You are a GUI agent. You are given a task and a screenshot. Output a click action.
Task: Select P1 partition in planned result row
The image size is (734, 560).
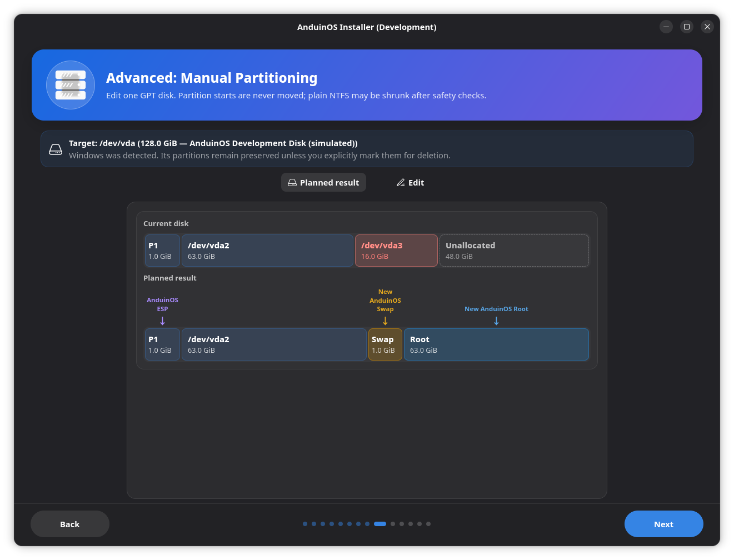162,344
